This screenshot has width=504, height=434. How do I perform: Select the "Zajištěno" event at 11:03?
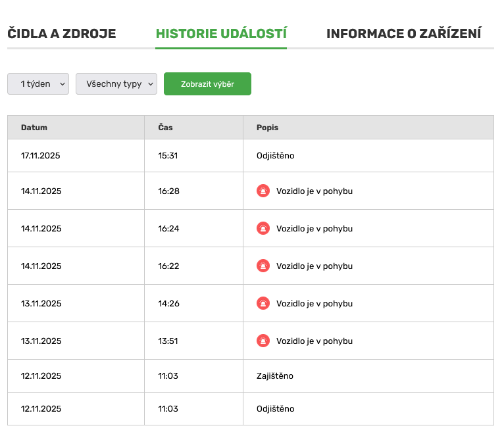coord(274,376)
